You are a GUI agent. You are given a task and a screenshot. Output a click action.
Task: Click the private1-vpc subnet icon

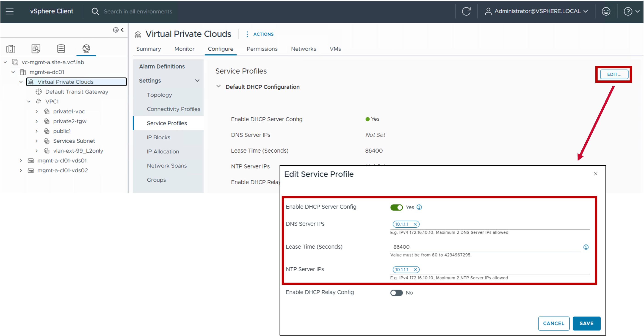tap(47, 111)
